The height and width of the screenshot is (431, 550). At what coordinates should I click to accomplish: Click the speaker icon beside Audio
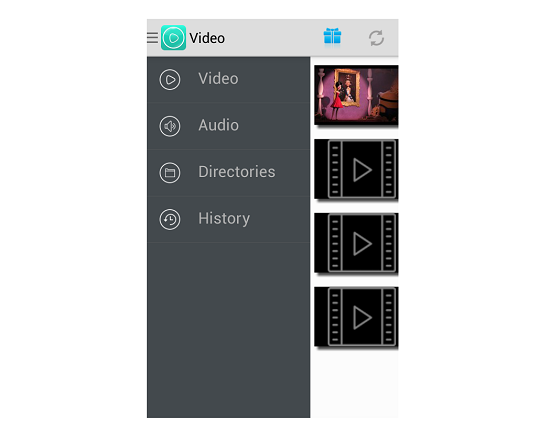[170, 126]
